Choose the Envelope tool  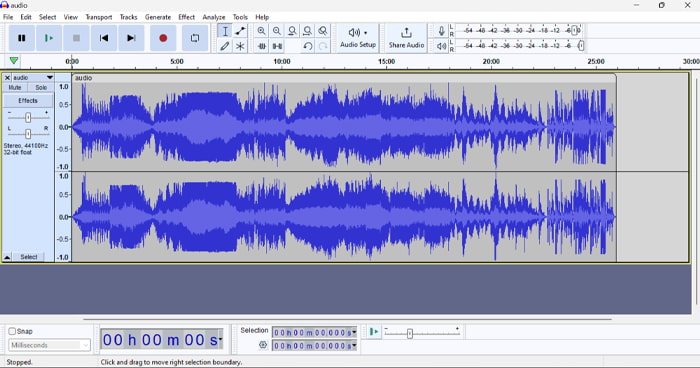(240, 31)
